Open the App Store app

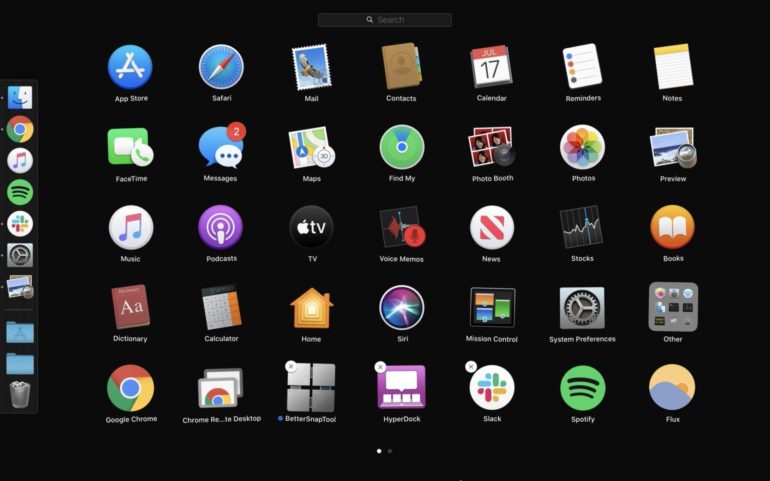(x=130, y=67)
